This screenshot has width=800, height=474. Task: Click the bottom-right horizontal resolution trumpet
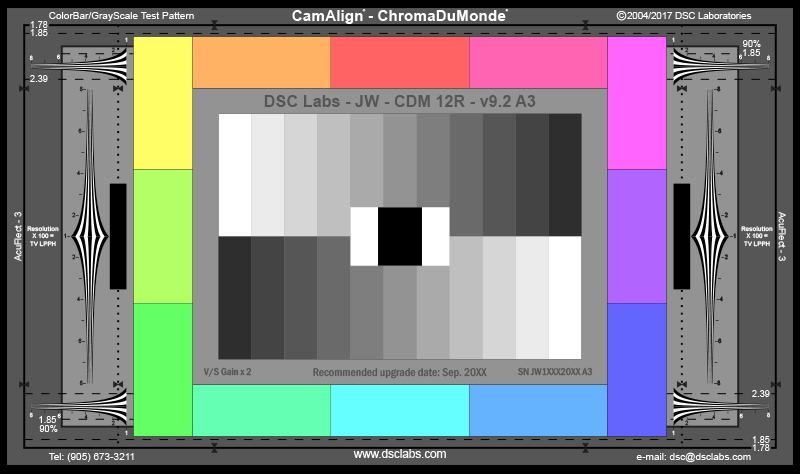(x=720, y=407)
